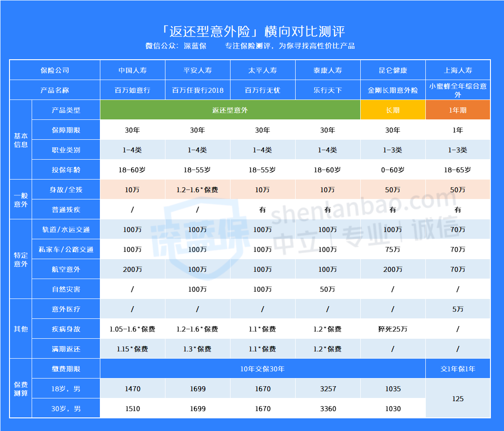
Task: Click the 太平人寿 company header
Action: click(263, 70)
